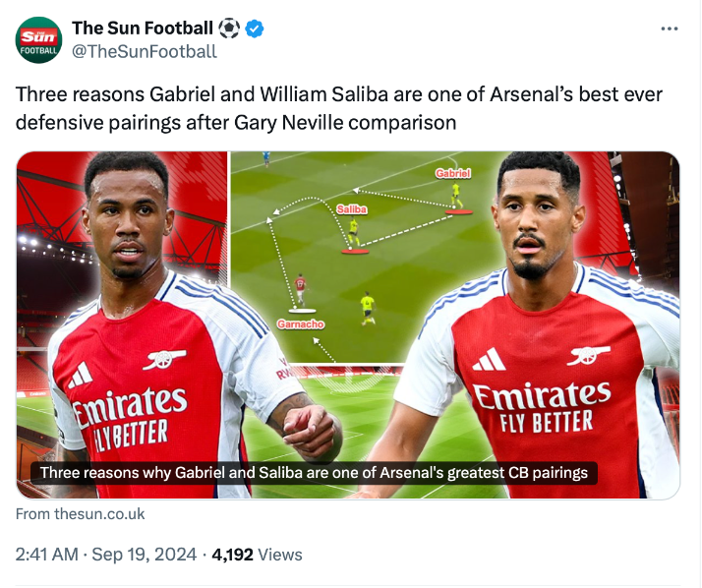Click the Sep 19, 2024 date
702x588 pixels.
pyautogui.click(x=143, y=555)
